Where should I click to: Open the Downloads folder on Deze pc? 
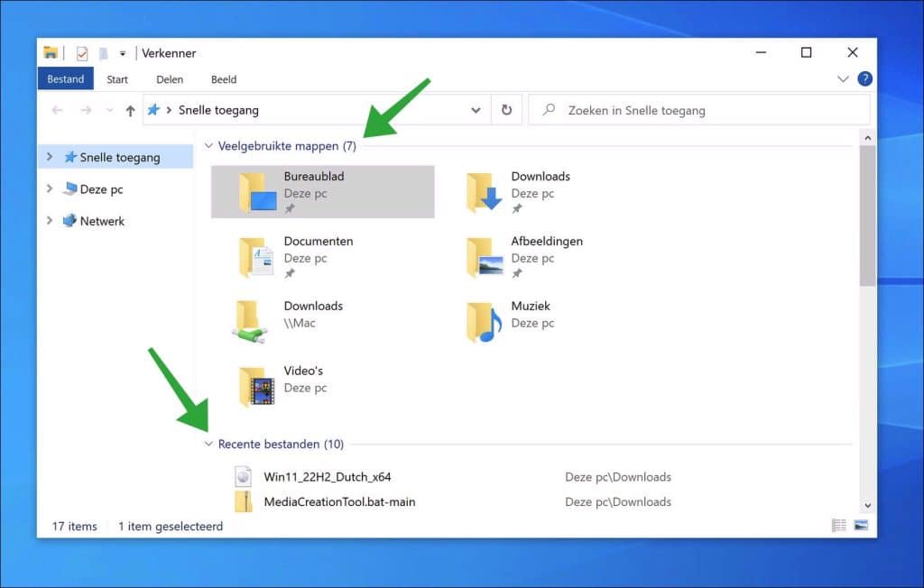(483, 189)
